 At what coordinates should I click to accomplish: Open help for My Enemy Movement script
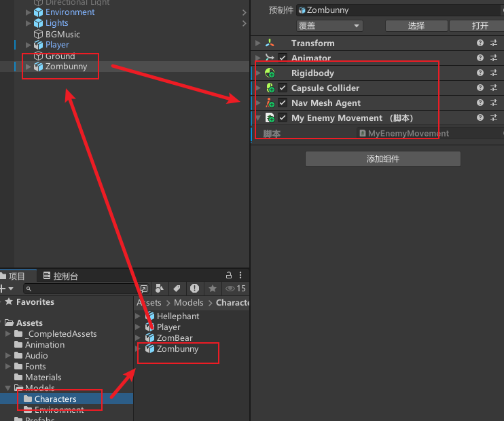click(480, 117)
